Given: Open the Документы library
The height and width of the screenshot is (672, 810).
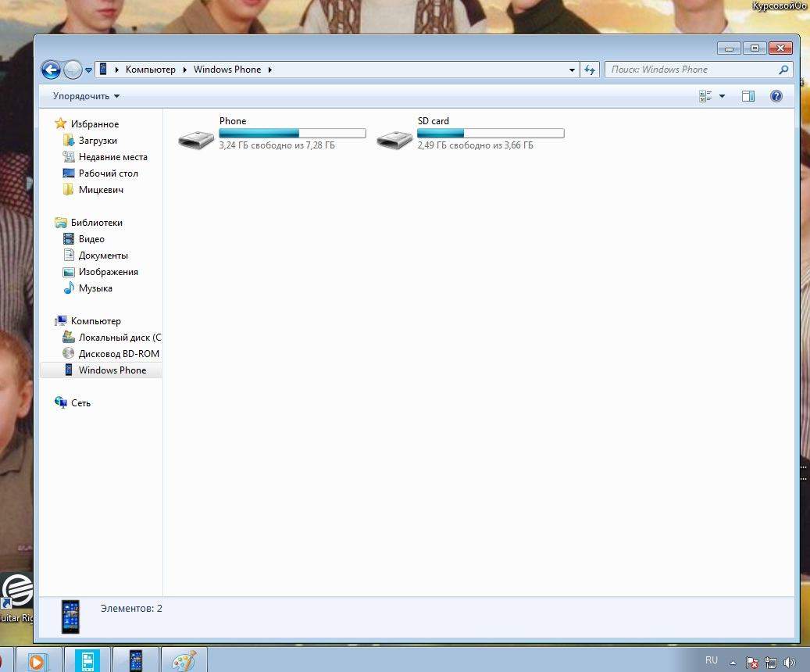Looking at the screenshot, I should tap(103, 256).
